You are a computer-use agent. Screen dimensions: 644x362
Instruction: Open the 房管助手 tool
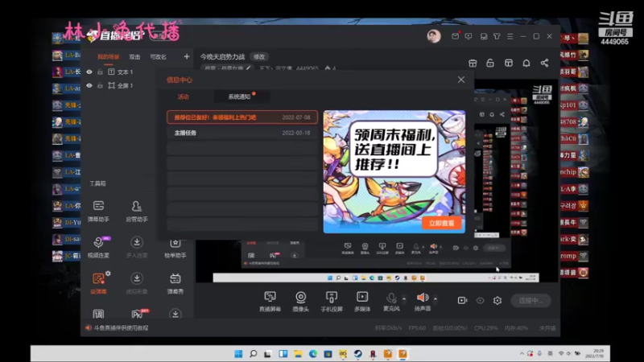pos(137,212)
